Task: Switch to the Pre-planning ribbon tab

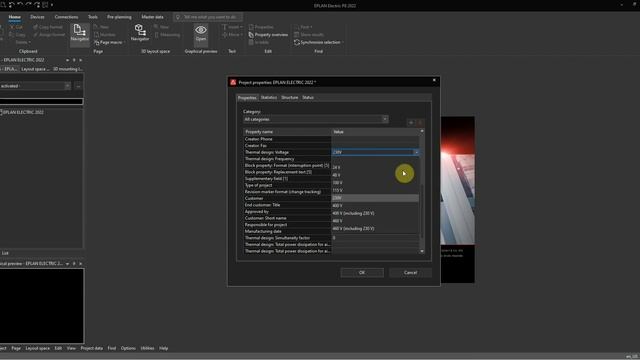Action: [x=119, y=17]
